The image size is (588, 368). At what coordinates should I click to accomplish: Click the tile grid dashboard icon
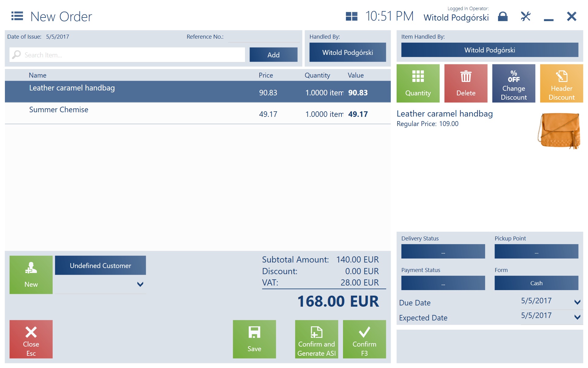[x=351, y=16]
